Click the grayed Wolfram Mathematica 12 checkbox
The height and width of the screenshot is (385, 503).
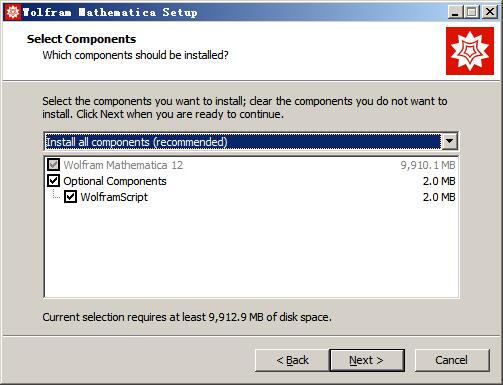pos(54,165)
